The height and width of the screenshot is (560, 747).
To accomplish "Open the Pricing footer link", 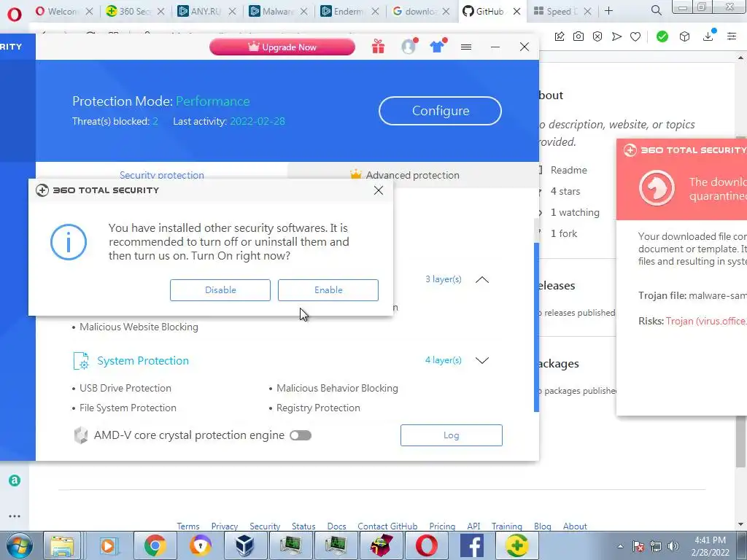I will click(x=442, y=526).
